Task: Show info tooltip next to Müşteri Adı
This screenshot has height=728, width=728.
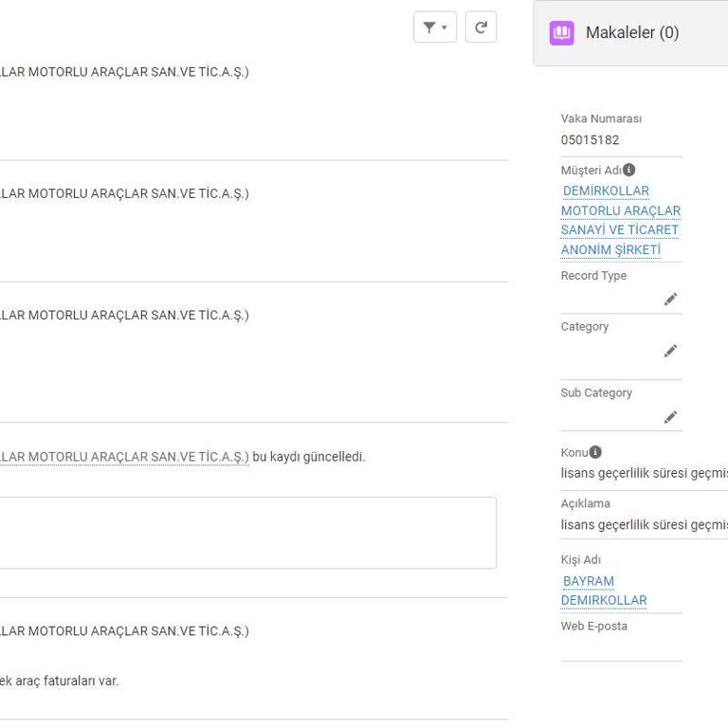Action: [628, 170]
